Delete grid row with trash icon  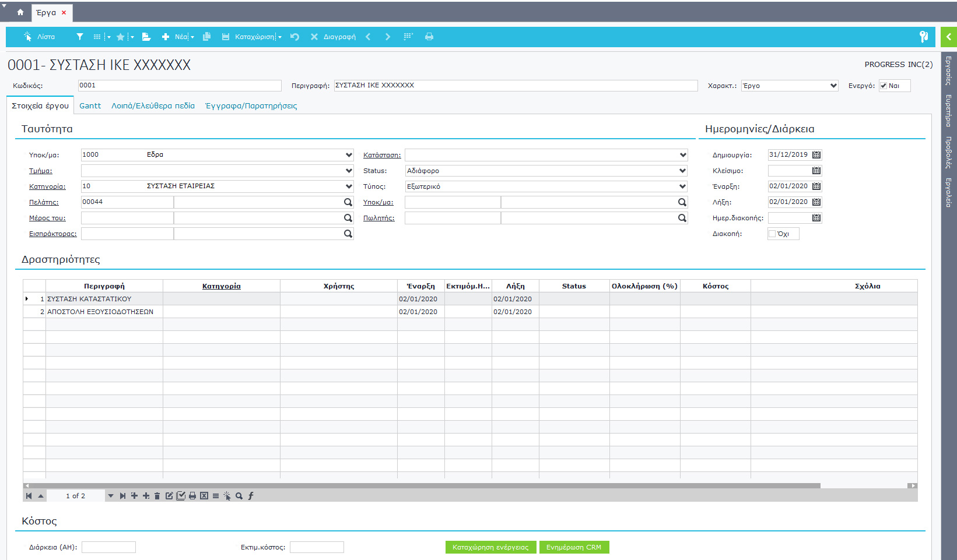click(157, 496)
